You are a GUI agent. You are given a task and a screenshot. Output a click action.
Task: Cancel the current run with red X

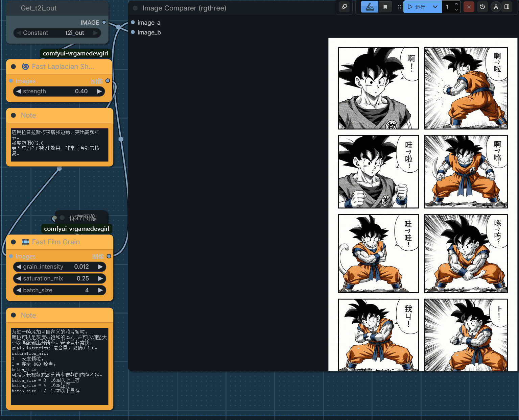click(469, 7)
